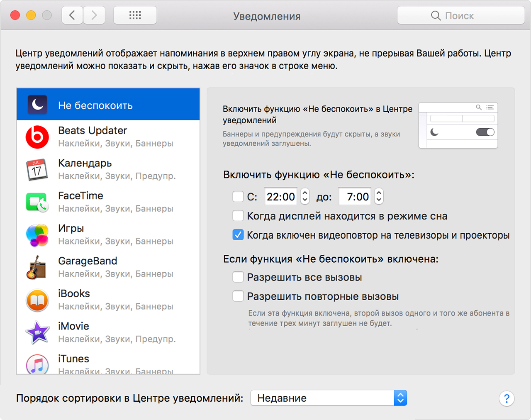
Task: Click the iMovie star icon
Action: [x=37, y=332]
